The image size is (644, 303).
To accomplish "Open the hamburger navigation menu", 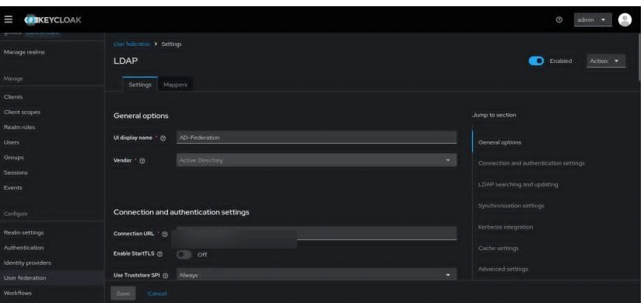I will point(9,19).
